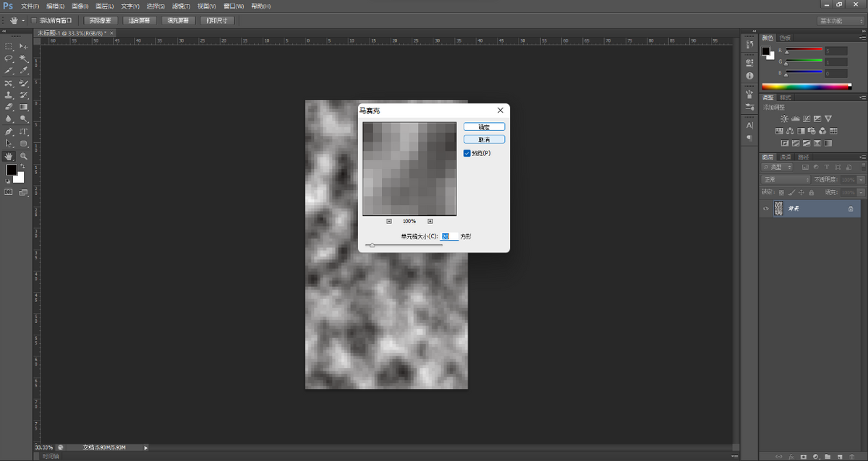Viewport: 868px width, 461px height.
Task: Switch to the 色板 swatches tab
Action: click(784, 37)
